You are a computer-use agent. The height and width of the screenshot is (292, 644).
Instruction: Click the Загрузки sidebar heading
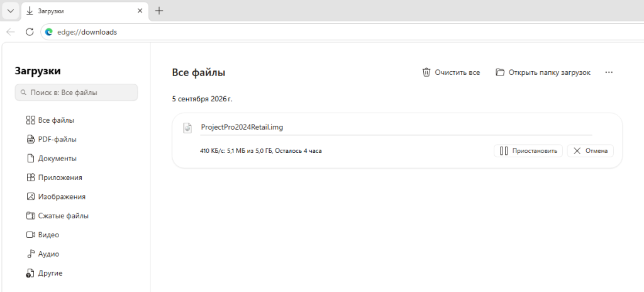click(38, 70)
